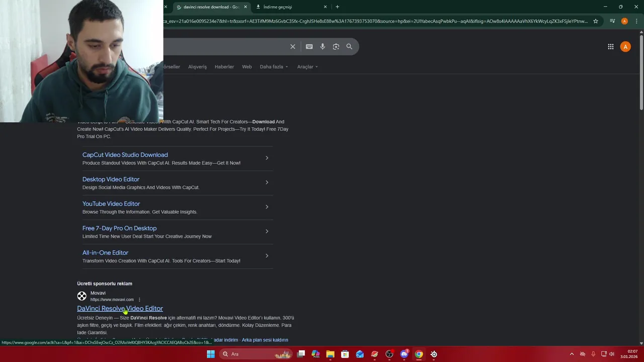Open the Desktop Video Editor chevron
This screenshot has width=644, height=362.
pos(267,183)
